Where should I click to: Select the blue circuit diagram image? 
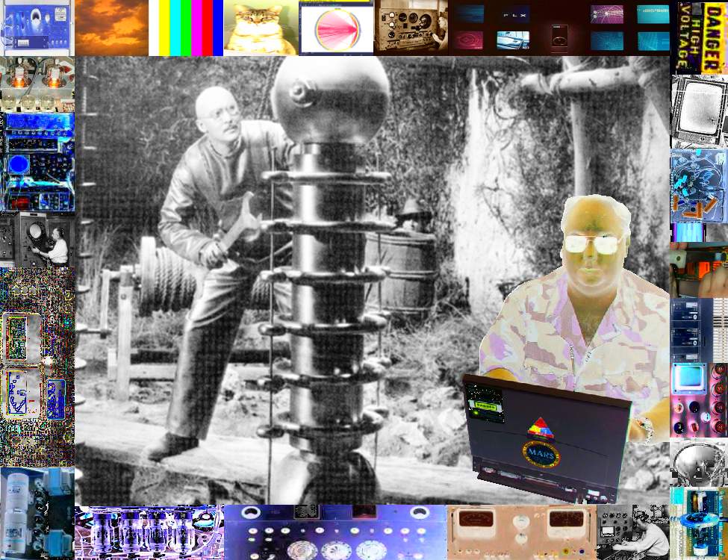[699, 186]
